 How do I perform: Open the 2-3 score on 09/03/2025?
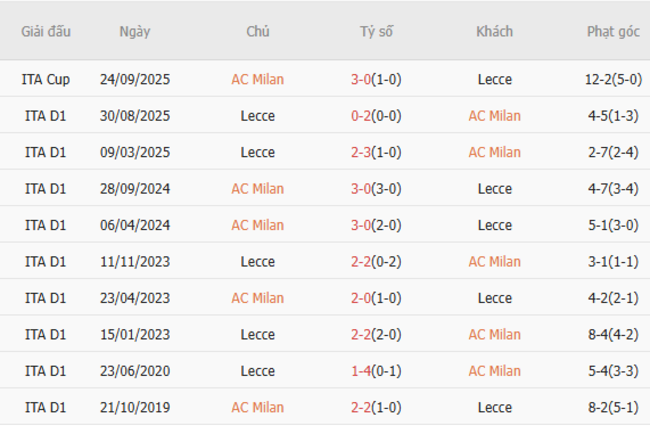point(361,152)
